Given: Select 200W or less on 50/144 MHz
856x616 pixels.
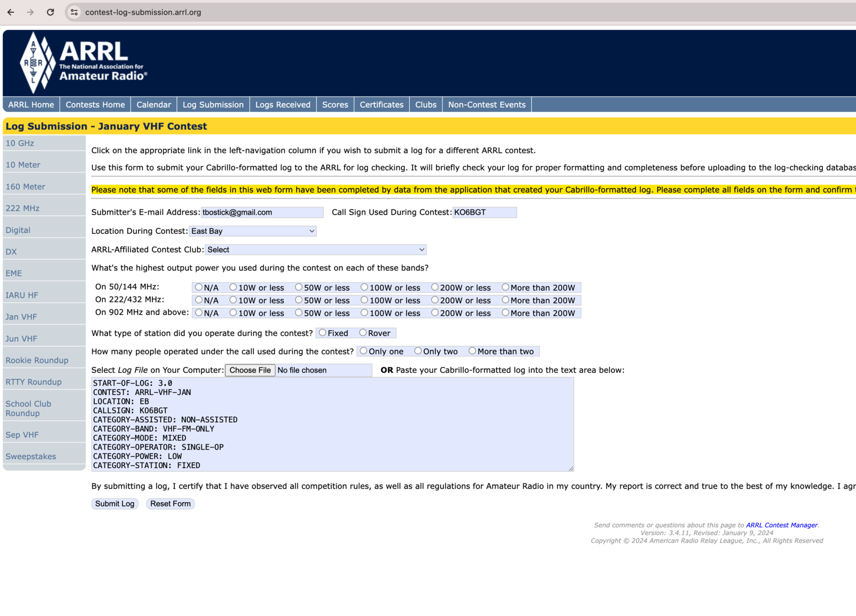Looking at the screenshot, I should click(x=435, y=287).
